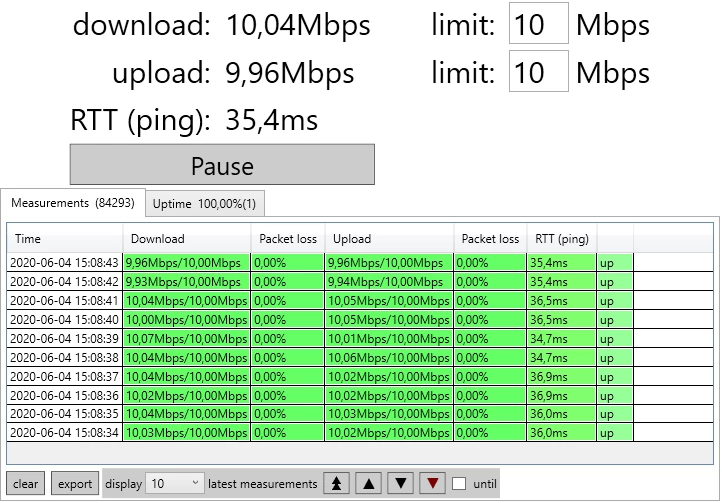This screenshot has height=503, width=722.
Task: Select the row timestamped 2020-06-04 15:08:43
Action: (x=360, y=263)
